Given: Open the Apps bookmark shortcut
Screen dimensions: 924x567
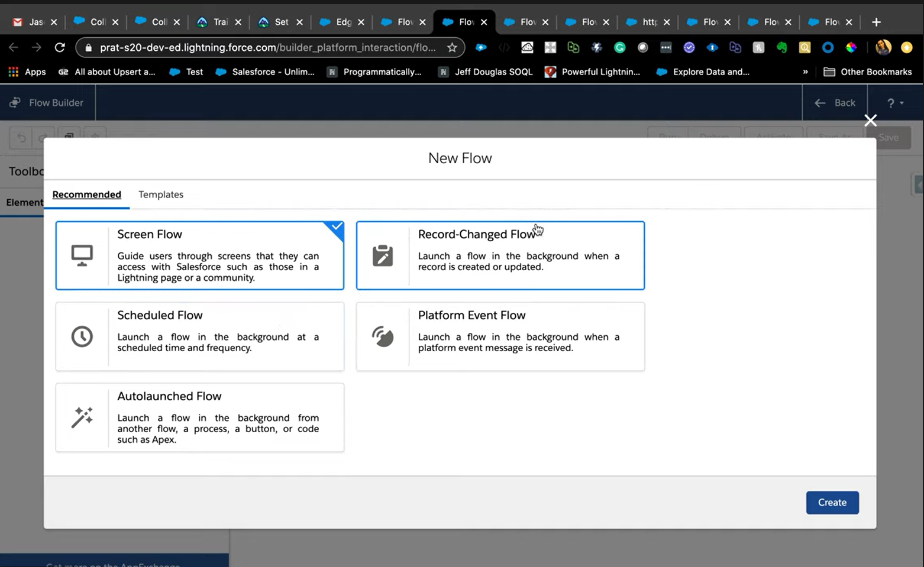Looking at the screenshot, I should coord(27,72).
